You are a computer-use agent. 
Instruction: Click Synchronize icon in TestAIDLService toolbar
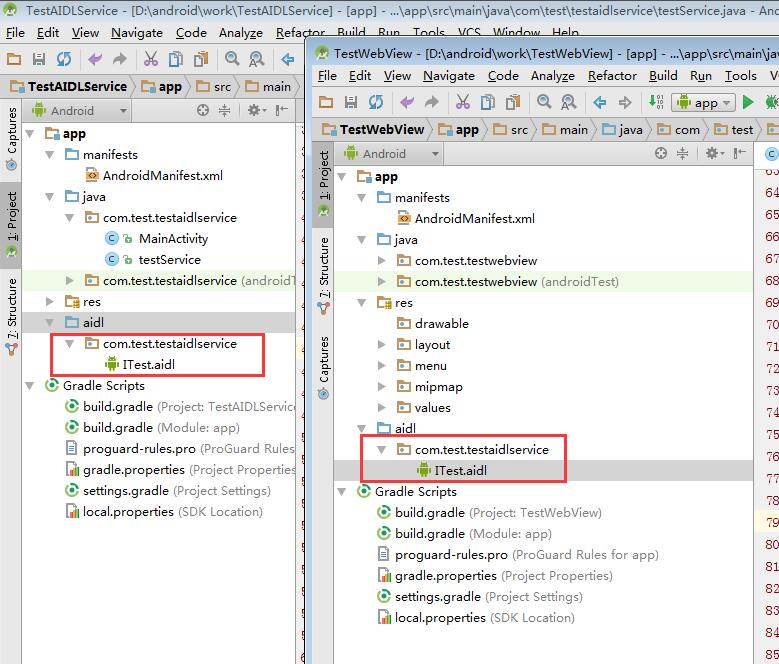[x=64, y=60]
